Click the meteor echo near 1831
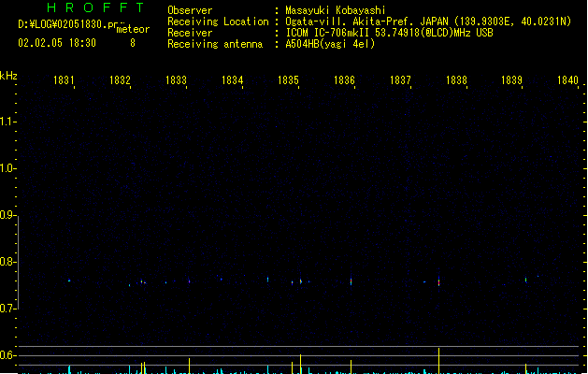The image size is (588, 374). point(69,280)
